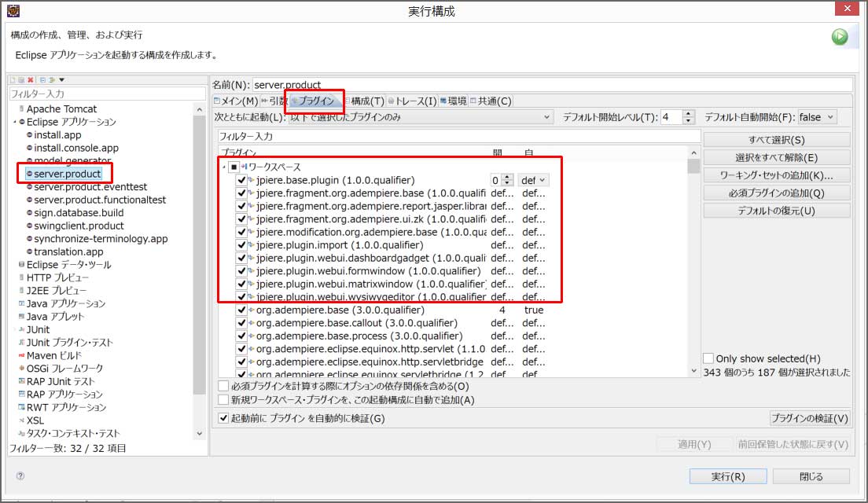Click the JUnit プラグイン・テスト icon
Screen dimensions: 868x503
tap(21, 343)
